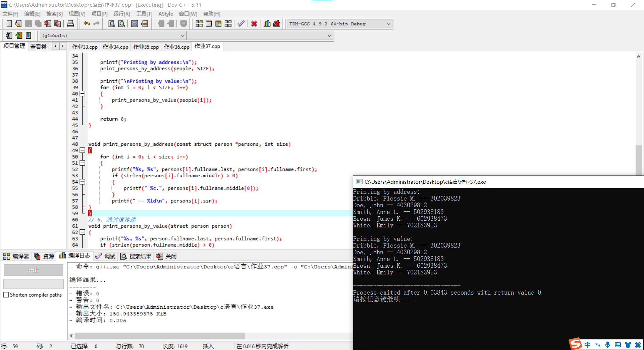Click the Find magnifier toolbar icon

tap(112, 24)
